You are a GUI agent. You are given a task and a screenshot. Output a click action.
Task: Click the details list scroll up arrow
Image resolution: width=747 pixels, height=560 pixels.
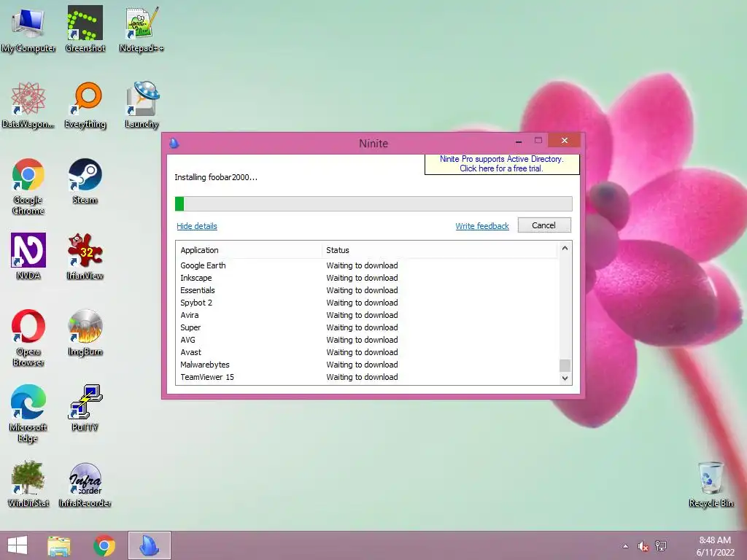pos(565,248)
